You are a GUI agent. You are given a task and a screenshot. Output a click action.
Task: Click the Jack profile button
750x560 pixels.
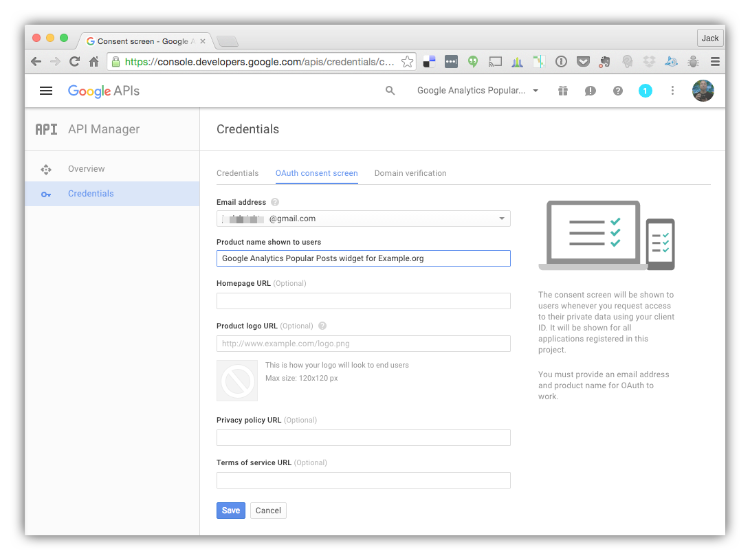pos(710,38)
